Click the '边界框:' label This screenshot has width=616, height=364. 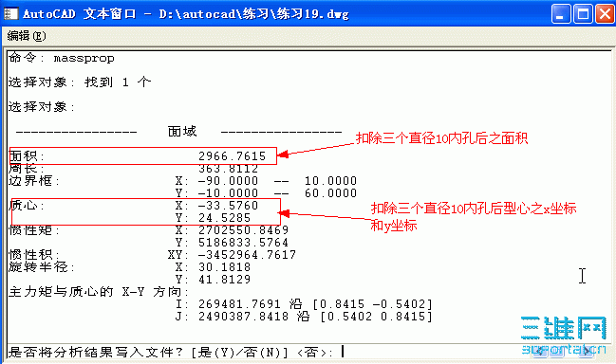point(34,181)
